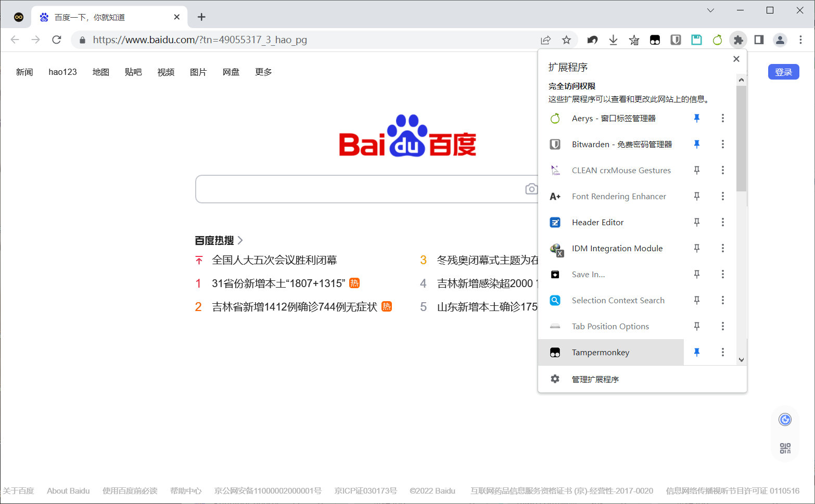815x504 pixels.
Task: Click the bookmark-star list icon in the toolbar
Action: coord(634,40)
